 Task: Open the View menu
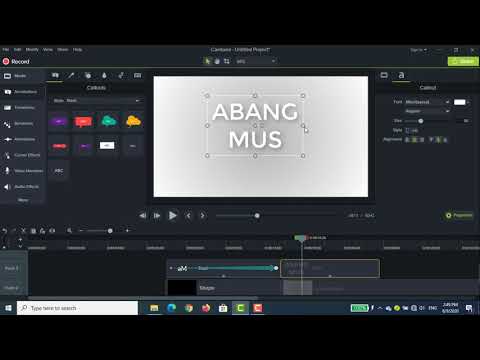tap(48, 49)
